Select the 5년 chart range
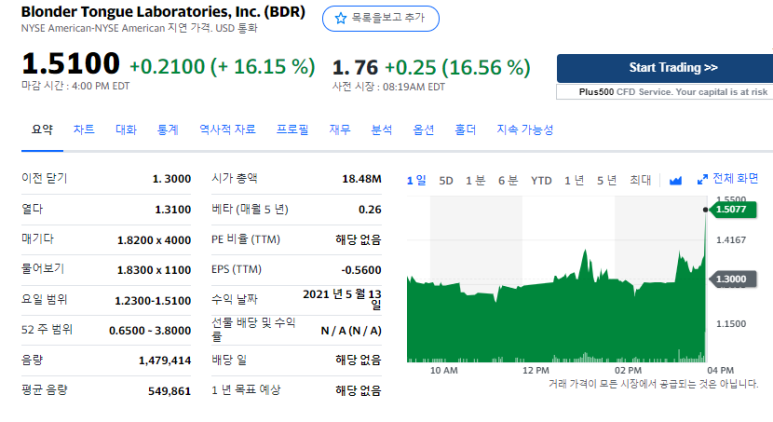This screenshot has height=422, width=773. [607, 180]
